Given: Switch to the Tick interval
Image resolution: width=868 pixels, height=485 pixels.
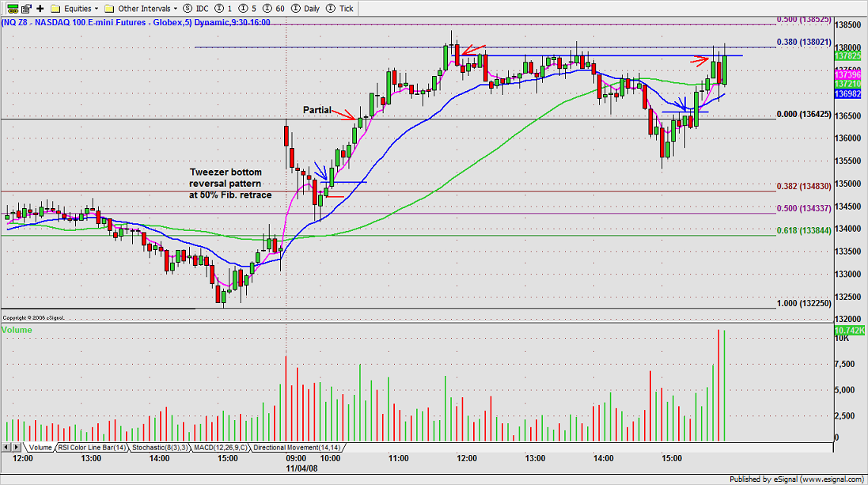Looking at the screenshot, I should tap(340, 8).
